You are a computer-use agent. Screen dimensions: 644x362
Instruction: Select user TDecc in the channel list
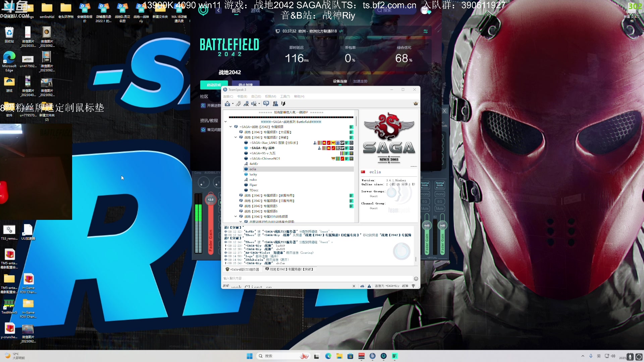[x=254, y=190]
